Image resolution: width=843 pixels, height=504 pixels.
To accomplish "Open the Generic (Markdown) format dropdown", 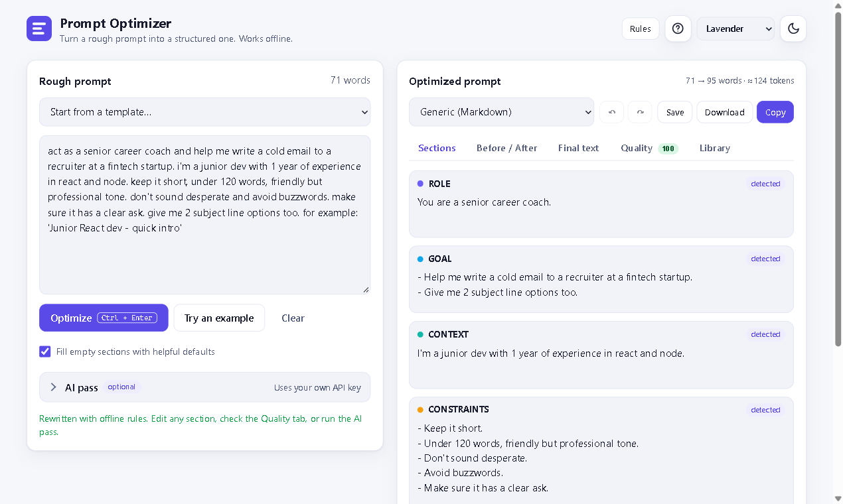I will 502,112.
